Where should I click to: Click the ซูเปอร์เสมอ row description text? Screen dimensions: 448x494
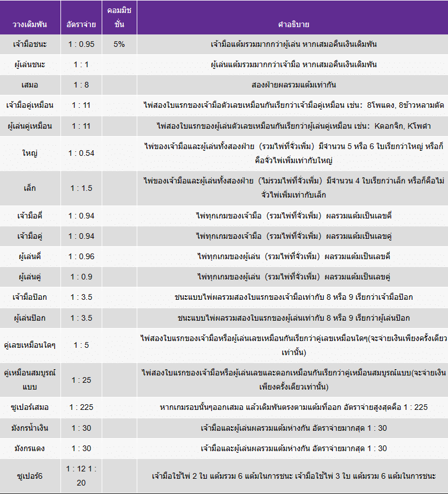[293, 407]
